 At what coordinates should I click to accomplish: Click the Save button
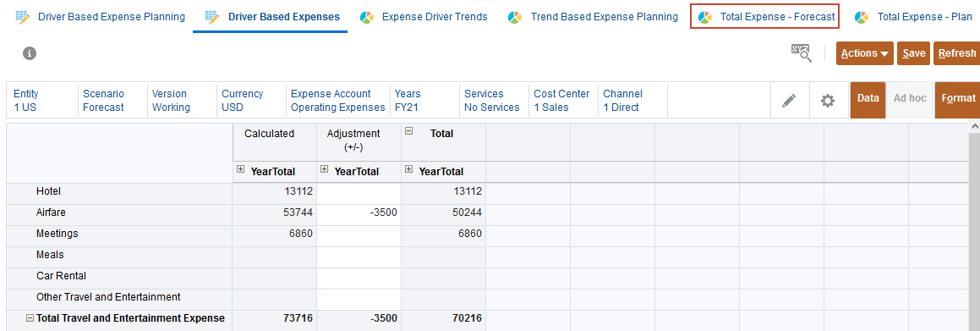[913, 53]
